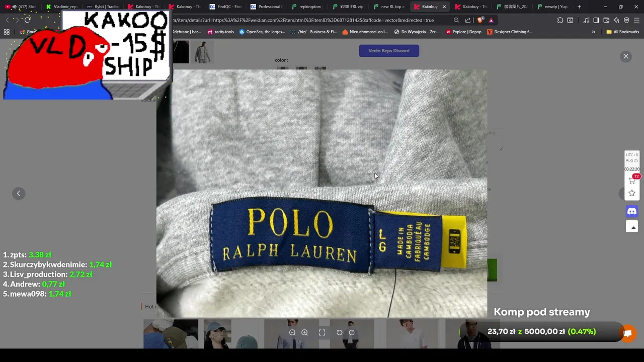This screenshot has height=362, width=644.
Task: Open the shopping cart with the 72 badge
Action: coord(632,180)
